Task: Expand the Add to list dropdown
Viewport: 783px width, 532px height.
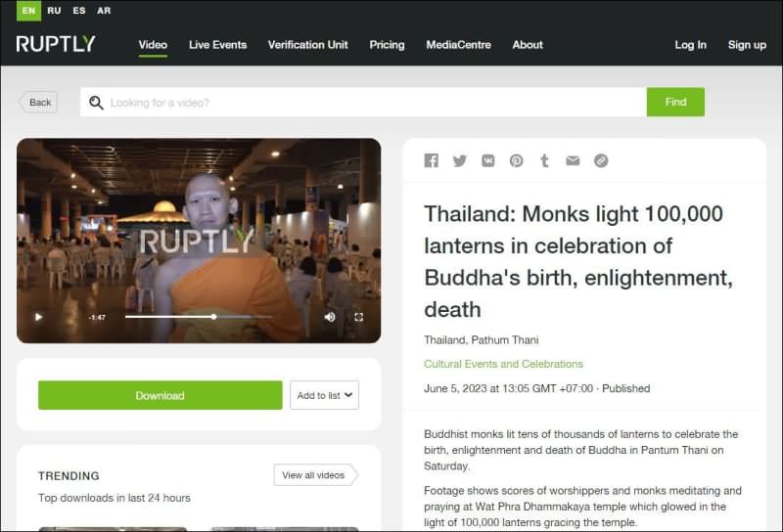Action: (x=324, y=395)
